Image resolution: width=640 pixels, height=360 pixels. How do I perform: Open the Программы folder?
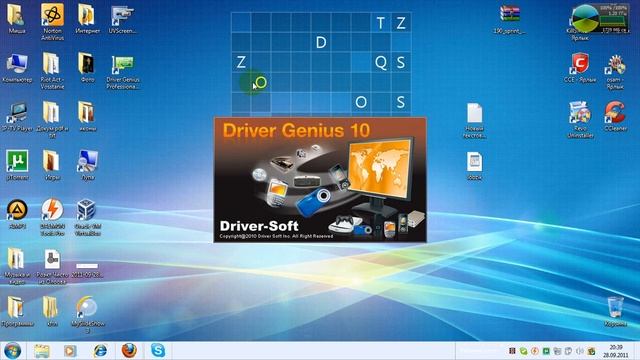point(17,312)
